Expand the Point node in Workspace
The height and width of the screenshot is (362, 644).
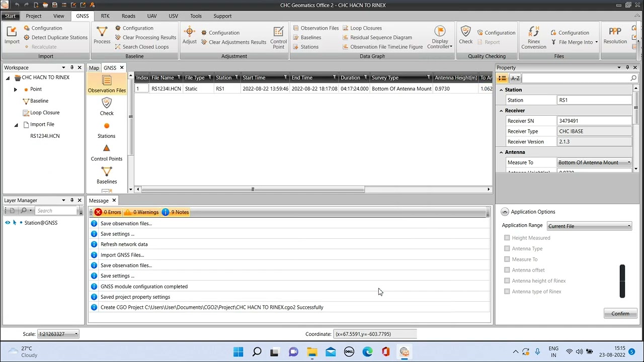coord(15,89)
